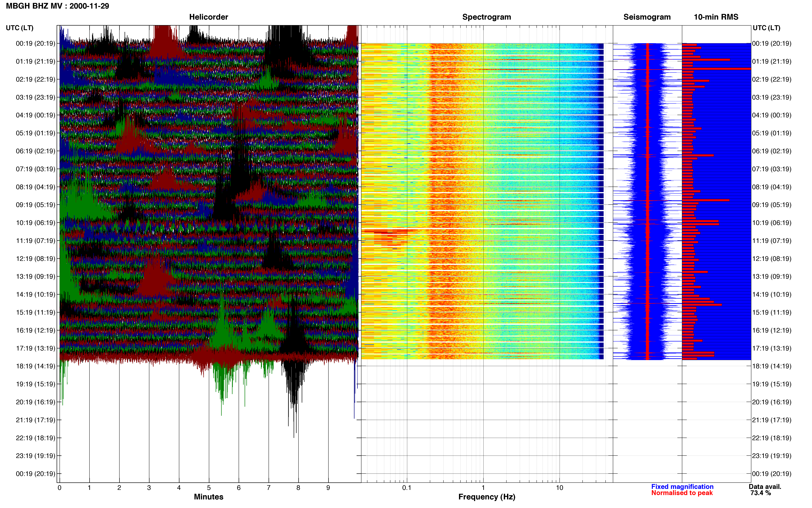Click the left time label '10:19 (06:19)'
Viewport: 812px width, 508px height.
(x=36, y=223)
